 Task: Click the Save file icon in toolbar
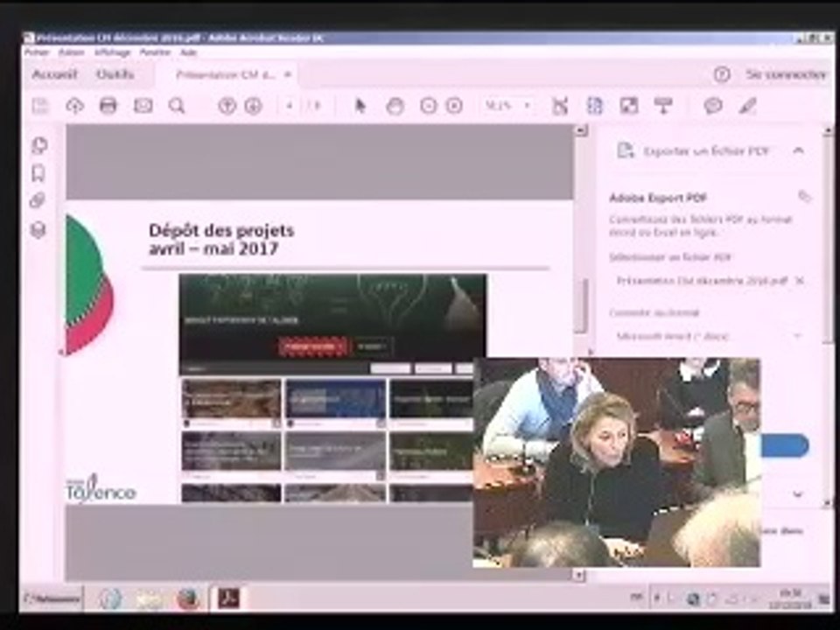(40, 106)
